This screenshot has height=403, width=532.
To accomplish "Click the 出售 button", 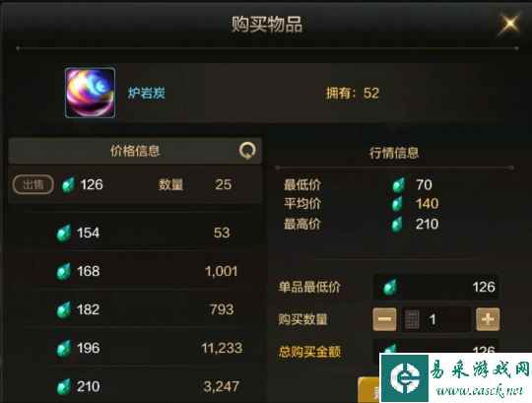I will point(33,184).
